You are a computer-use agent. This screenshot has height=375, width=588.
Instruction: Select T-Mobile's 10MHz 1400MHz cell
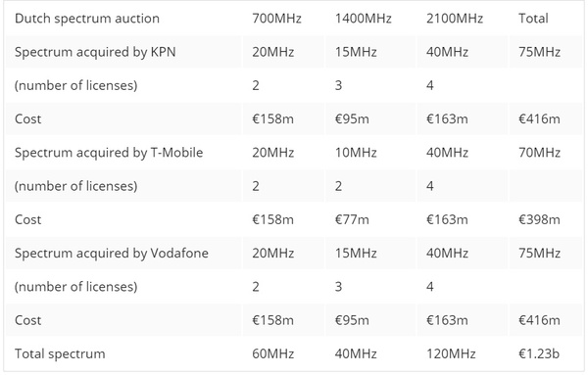pos(356,153)
